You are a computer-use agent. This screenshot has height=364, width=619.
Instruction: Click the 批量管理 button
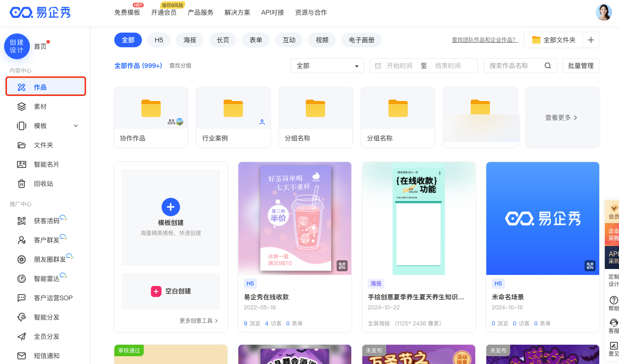(x=580, y=66)
